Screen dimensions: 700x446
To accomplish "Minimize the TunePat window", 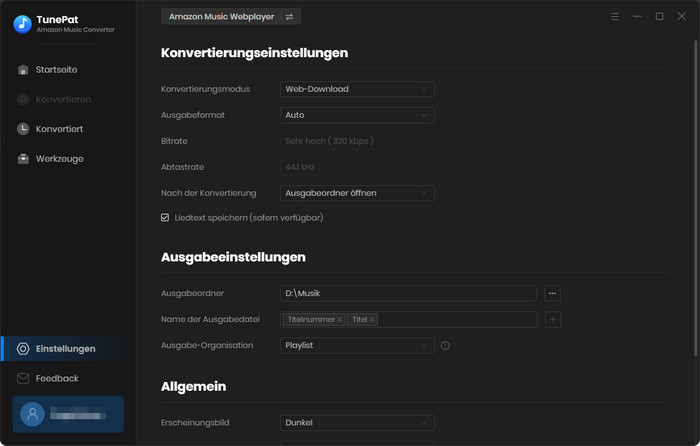I will (637, 17).
